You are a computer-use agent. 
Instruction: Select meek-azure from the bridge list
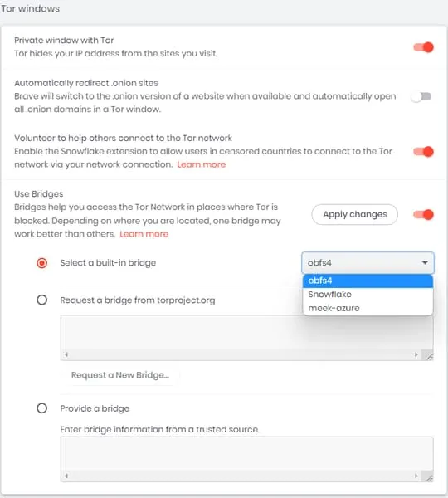tap(368, 308)
